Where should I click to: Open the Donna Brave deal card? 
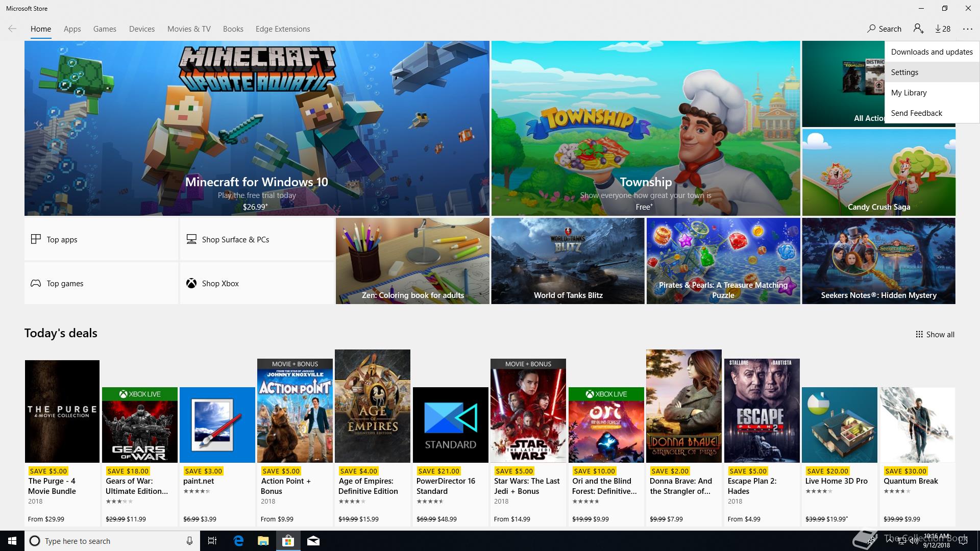pyautogui.click(x=684, y=438)
